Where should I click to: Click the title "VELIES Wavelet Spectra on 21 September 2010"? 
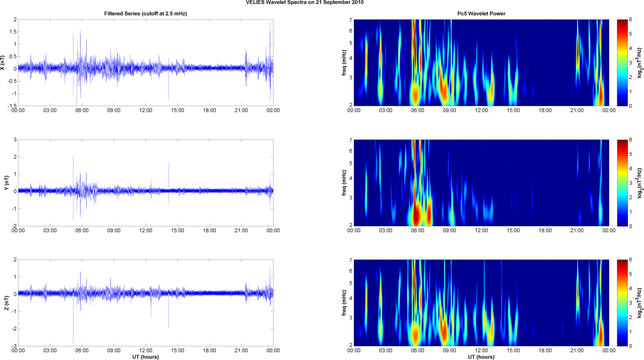click(x=305, y=3)
